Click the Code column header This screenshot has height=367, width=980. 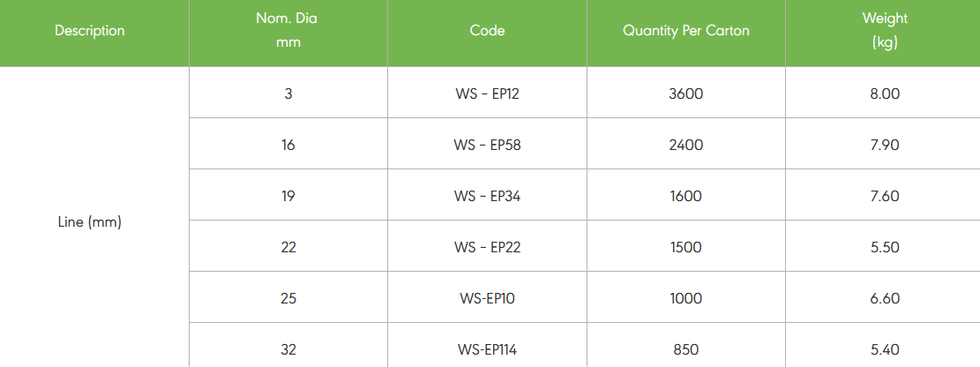click(487, 31)
